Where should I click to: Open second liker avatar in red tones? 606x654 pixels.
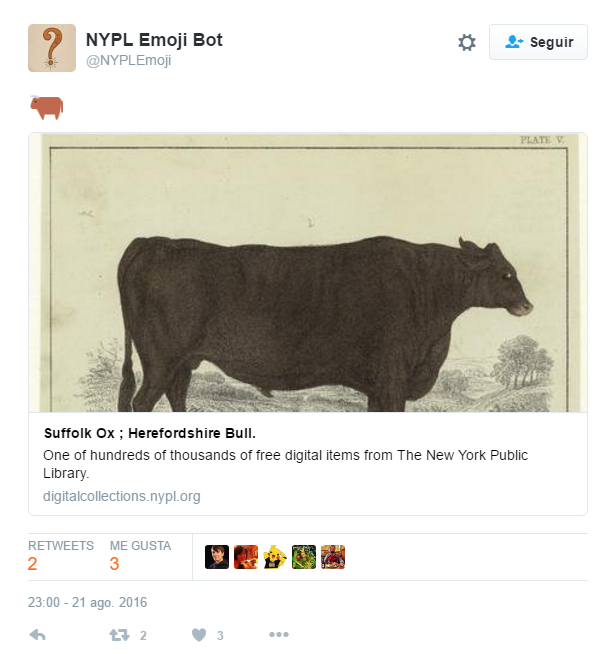(x=246, y=557)
